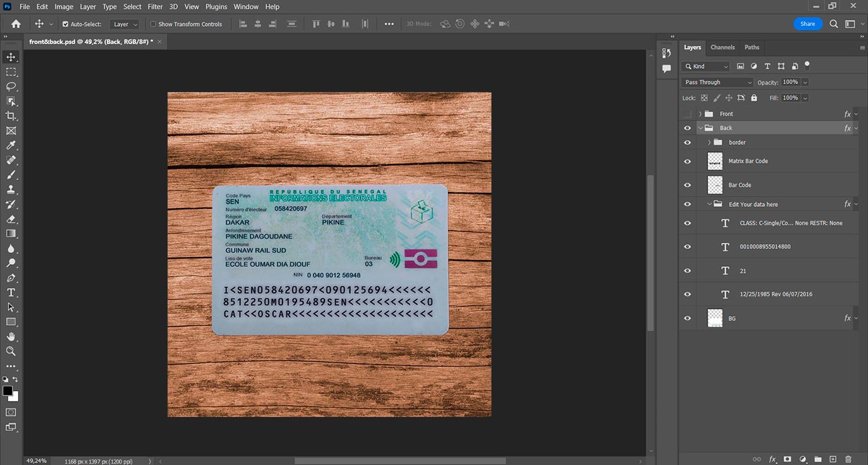Enable the Auto-Select checkbox
The image size is (868, 465).
(65, 24)
